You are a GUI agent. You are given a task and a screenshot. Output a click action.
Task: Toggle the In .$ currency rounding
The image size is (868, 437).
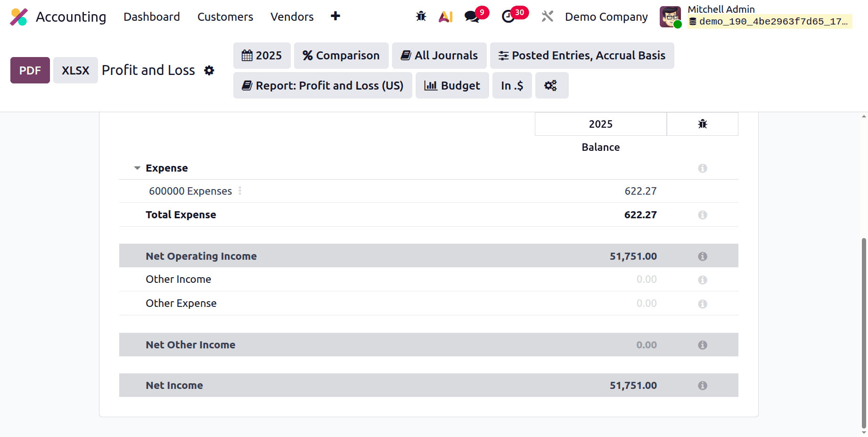coord(512,85)
